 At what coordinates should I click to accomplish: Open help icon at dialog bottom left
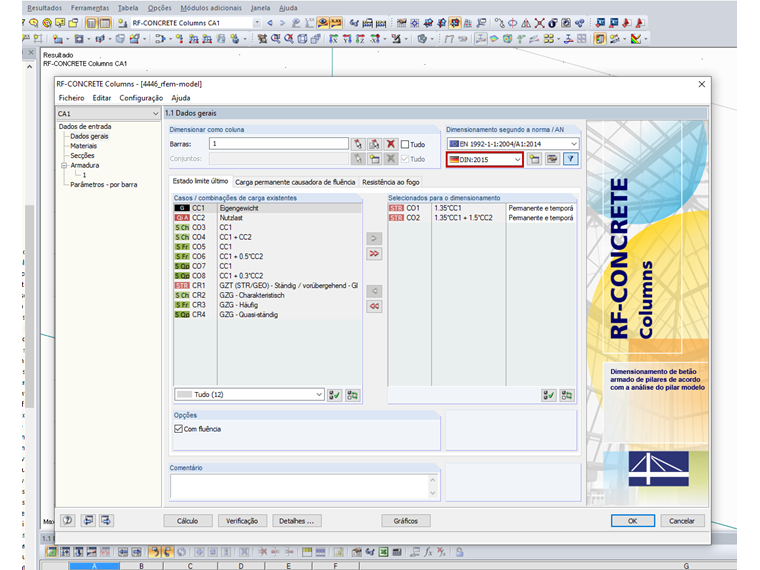tap(68, 521)
